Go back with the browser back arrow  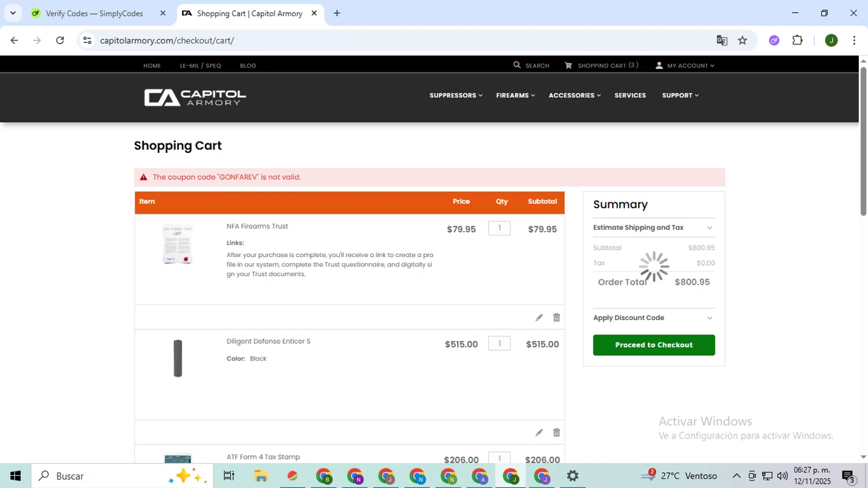coord(14,41)
